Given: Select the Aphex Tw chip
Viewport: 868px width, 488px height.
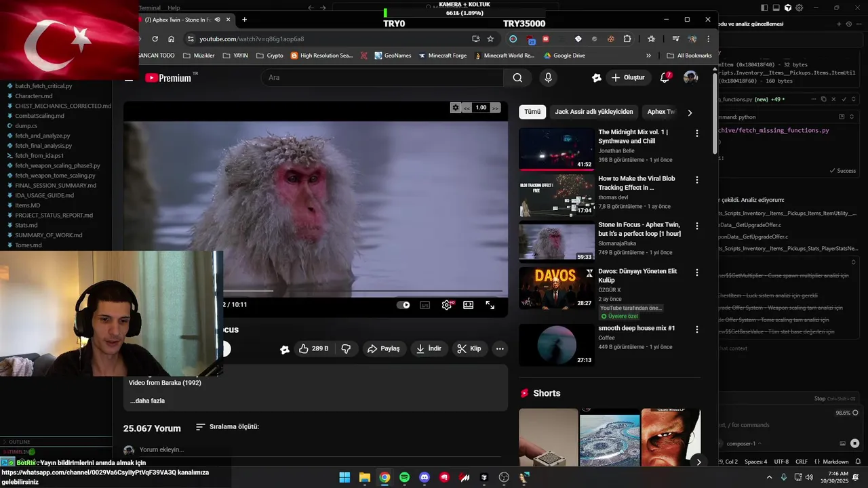Looking at the screenshot, I should click(x=660, y=112).
